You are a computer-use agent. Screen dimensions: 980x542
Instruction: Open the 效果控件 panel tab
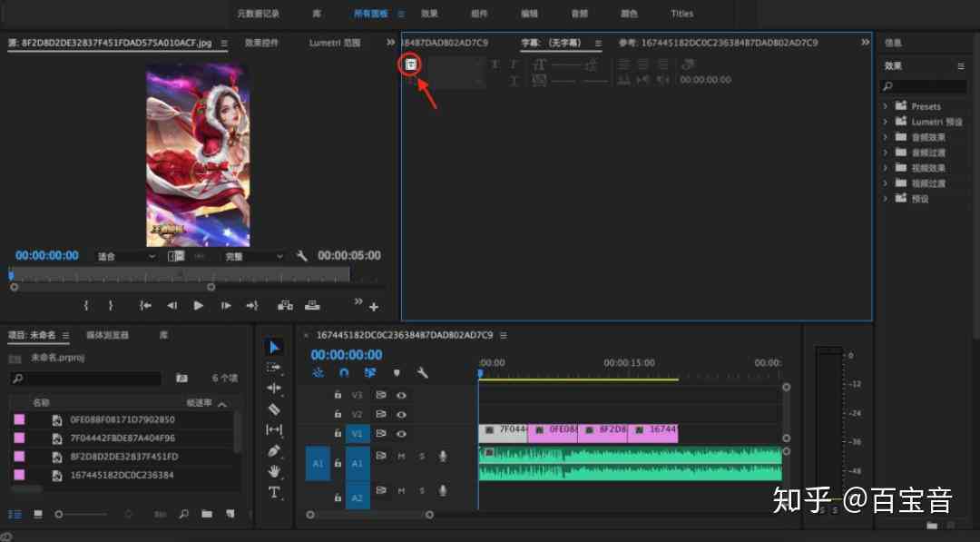(261, 43)
